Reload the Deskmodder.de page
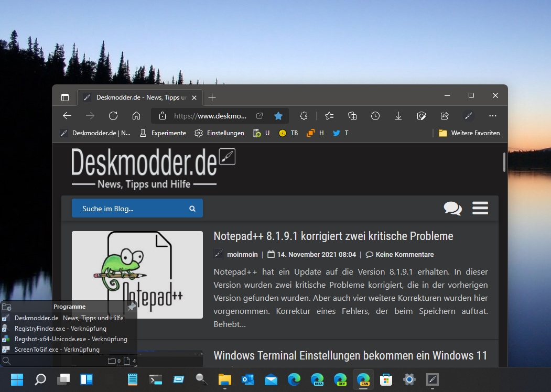The width and height of the screenshot is (551, 392). click(113, 116)
